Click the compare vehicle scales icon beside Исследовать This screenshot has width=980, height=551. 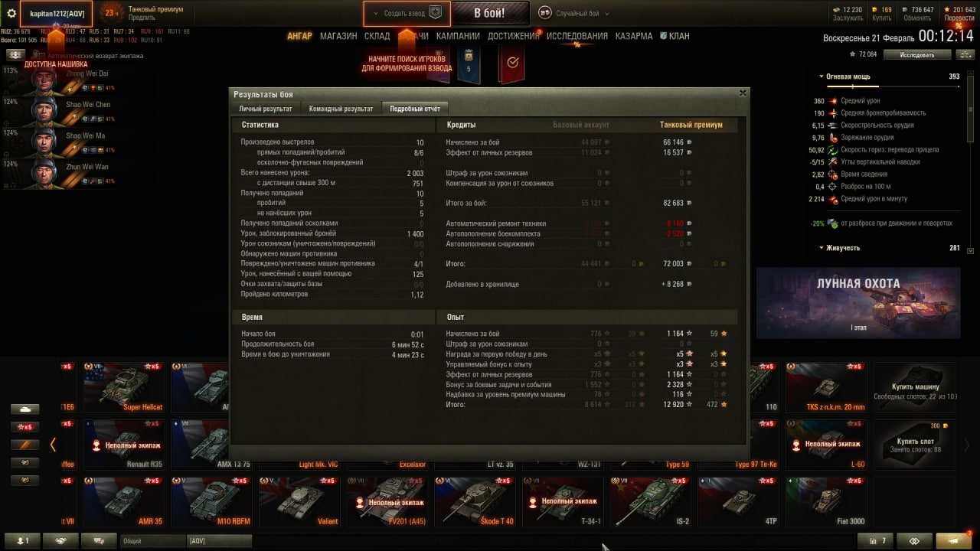coord(964,54)
